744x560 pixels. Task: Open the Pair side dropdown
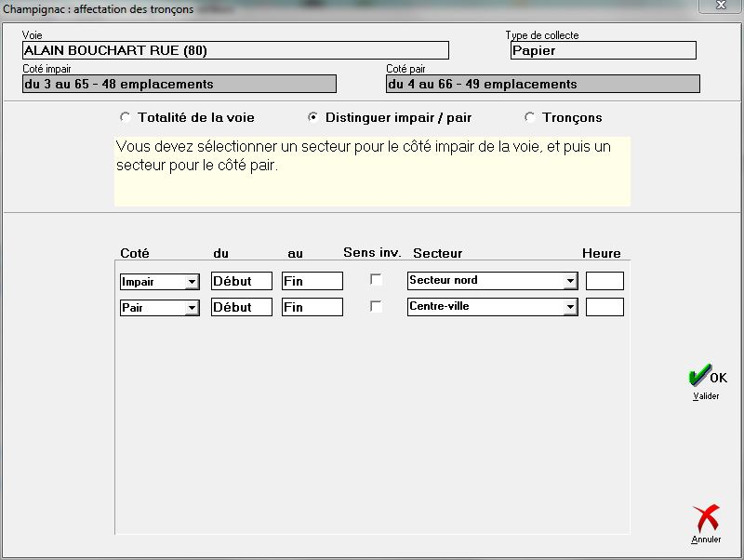[192, 307]
